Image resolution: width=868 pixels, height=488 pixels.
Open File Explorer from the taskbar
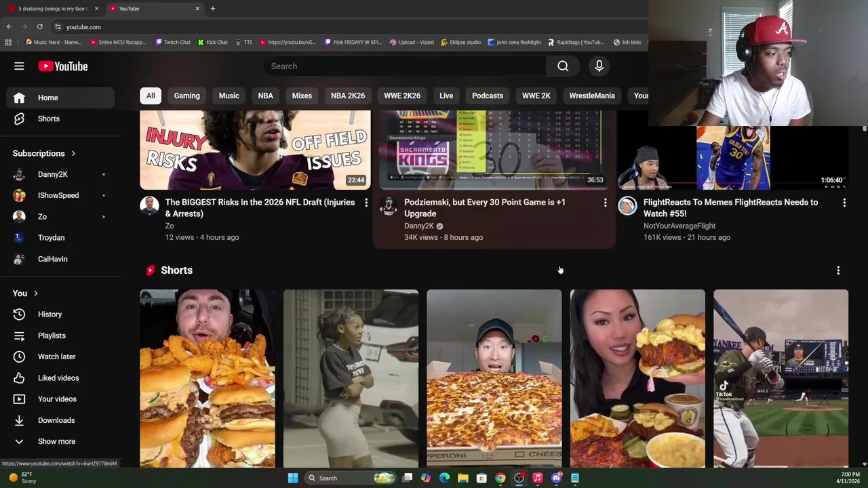click(x=463, y=478)
